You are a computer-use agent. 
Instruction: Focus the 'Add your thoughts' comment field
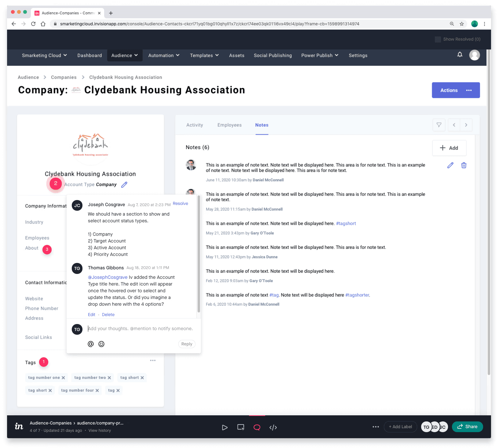[x=140, y=329]
